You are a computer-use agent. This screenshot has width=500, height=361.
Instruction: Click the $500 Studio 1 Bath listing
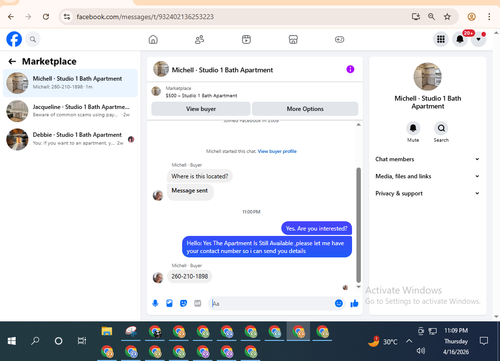tap(201, 96)
